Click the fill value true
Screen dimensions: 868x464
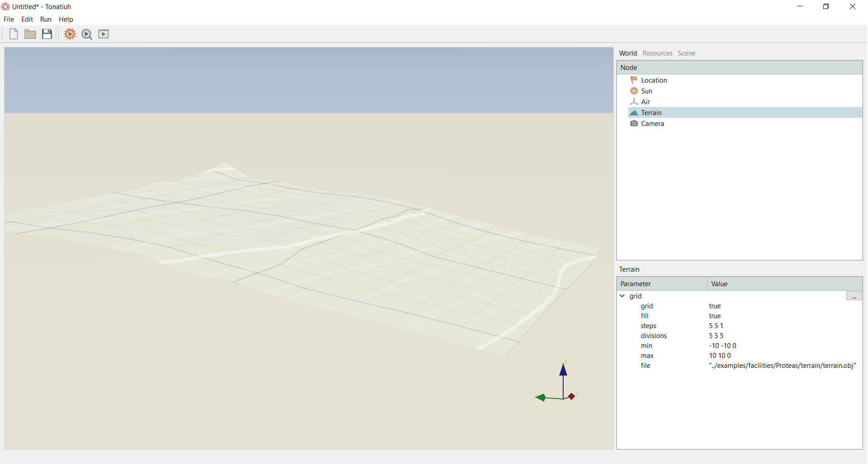[x=715, y=316]
